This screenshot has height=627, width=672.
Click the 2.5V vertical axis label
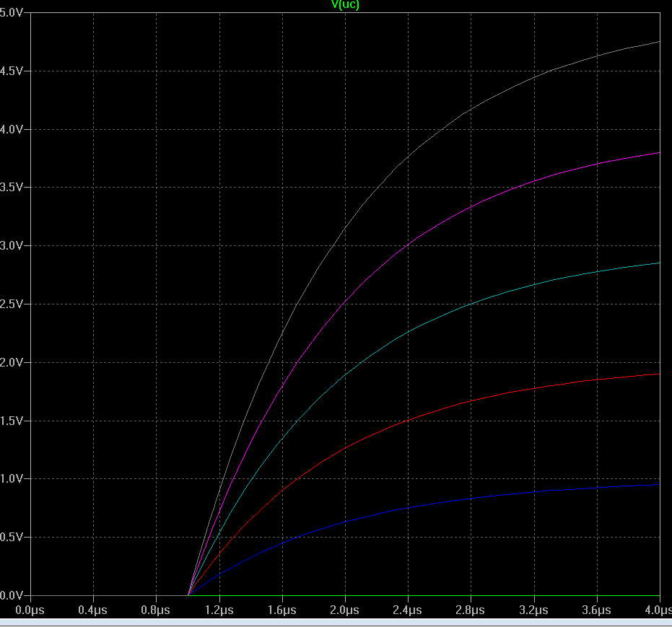tap(11, 304)
